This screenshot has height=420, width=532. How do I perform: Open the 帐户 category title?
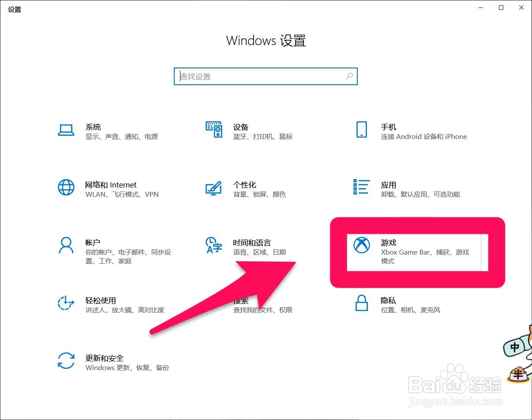pyautogui.click(x=93, y=243)
